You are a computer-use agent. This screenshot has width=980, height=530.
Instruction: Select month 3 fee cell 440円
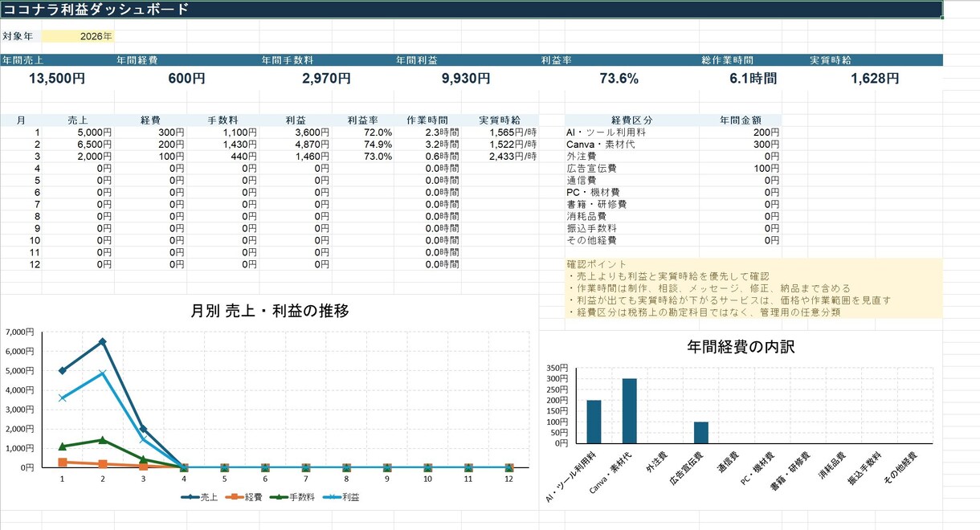223,157
